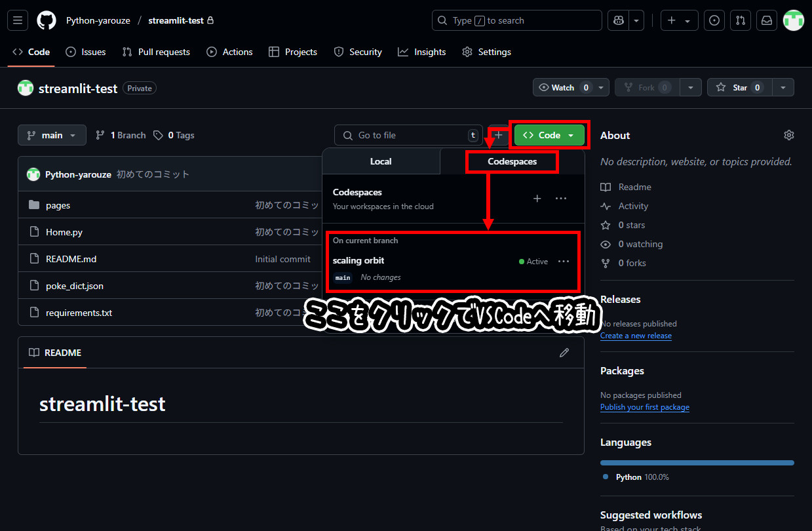Create a new codespace with plus icon

pyautogui.click(x=537, y=198)
